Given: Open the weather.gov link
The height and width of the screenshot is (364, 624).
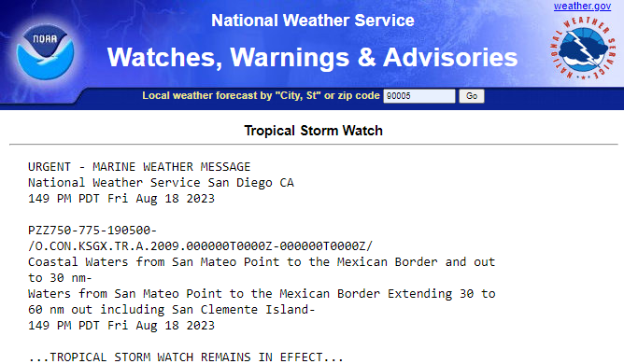Looking at the screenshot, I should coord(582,6).
